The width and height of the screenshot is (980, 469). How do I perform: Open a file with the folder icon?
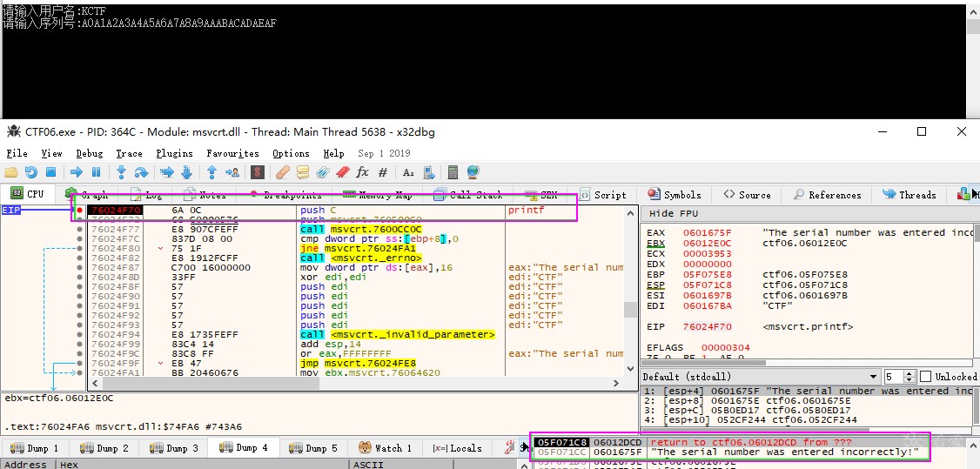click(10, 172)
